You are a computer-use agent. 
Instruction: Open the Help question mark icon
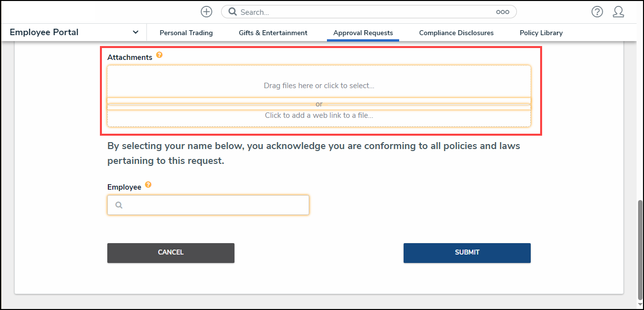click(x=597, y=12)
